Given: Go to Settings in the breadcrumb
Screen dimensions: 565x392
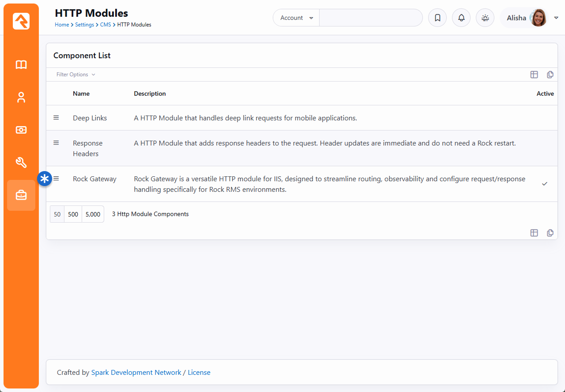Looking at the screenshot, I should click(84, 25).
